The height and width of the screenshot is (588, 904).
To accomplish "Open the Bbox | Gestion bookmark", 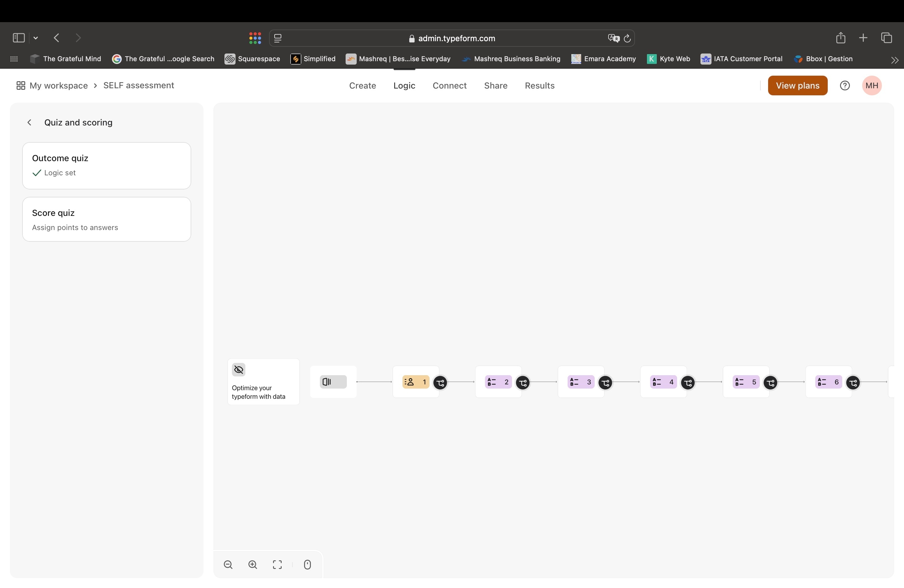I will [x=823, y=59].
